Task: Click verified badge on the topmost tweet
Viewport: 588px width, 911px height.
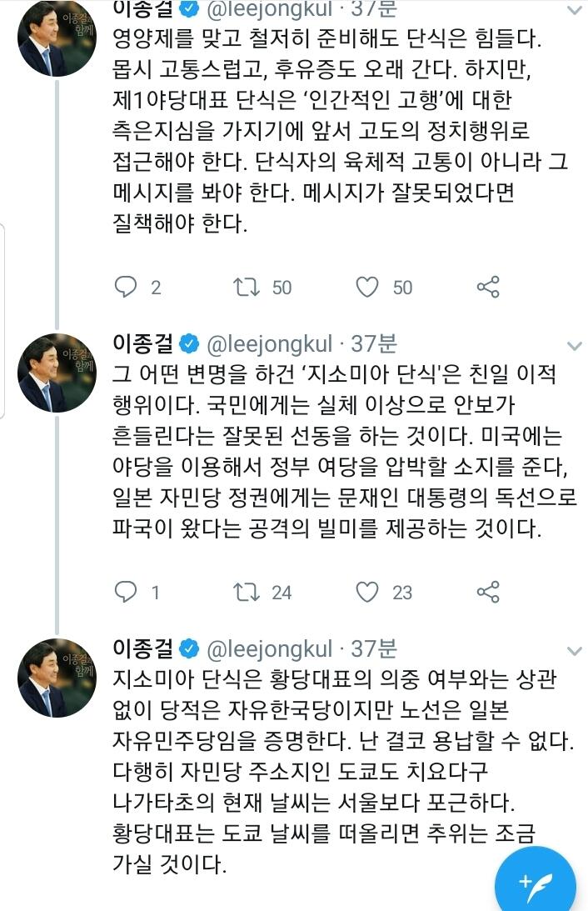Action: [189, 10]
